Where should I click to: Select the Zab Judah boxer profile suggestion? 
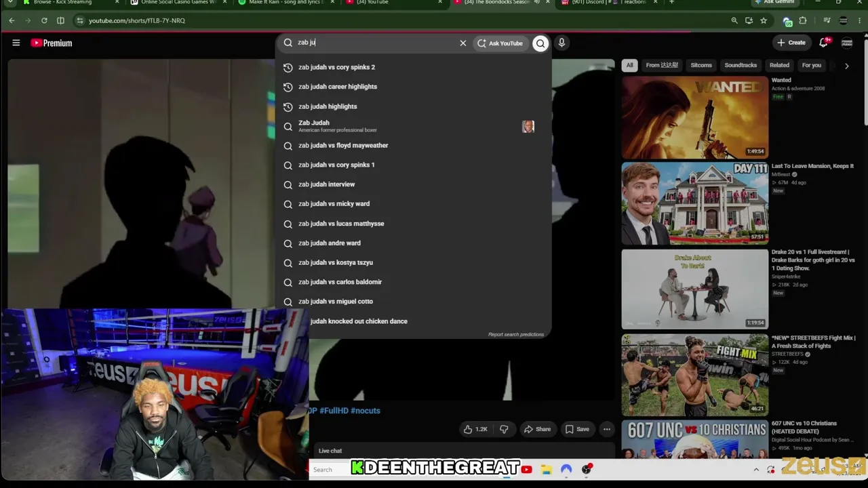click(413, 126)
